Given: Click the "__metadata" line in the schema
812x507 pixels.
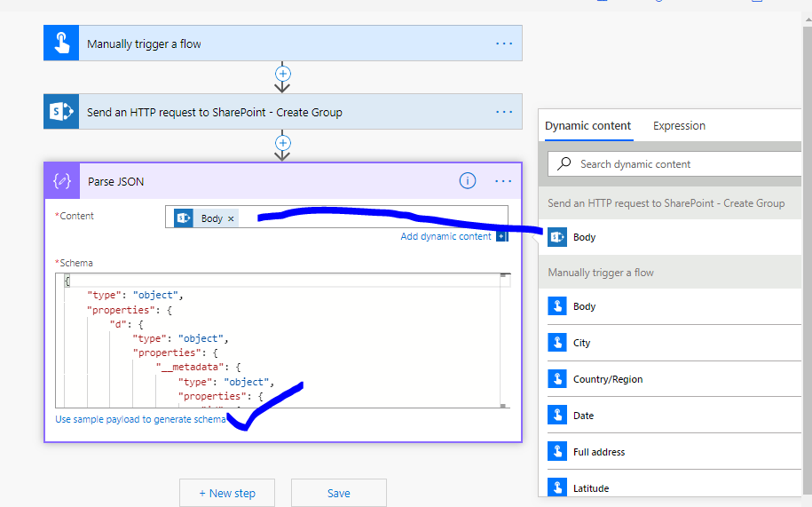Looking at the screenshot, I should click(x=198, y=368).
